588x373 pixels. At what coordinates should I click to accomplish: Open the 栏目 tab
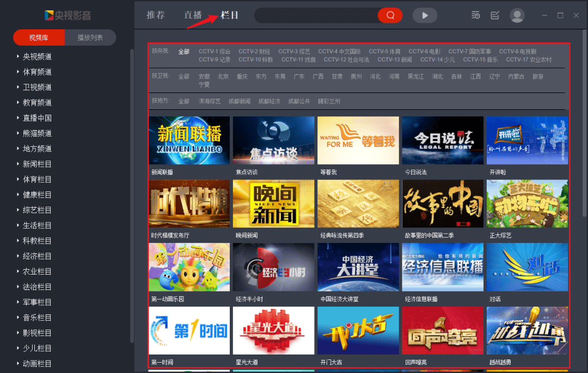[230, 15]
